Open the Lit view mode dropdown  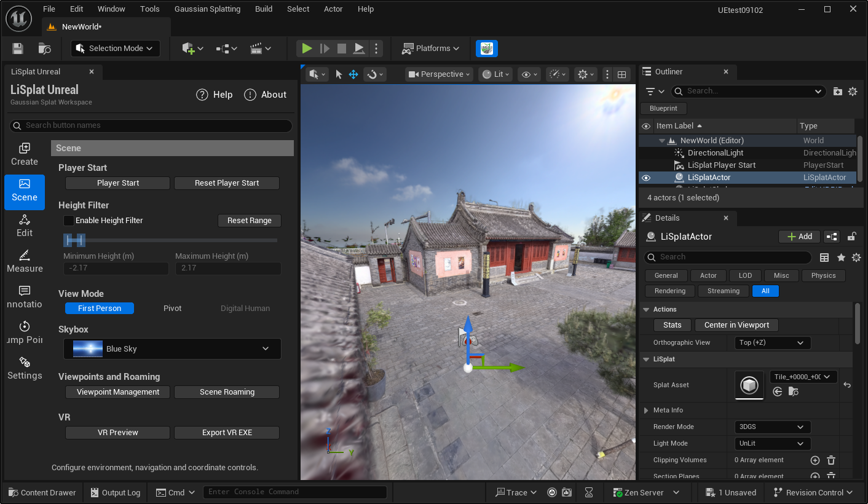[x=495, y=74]
